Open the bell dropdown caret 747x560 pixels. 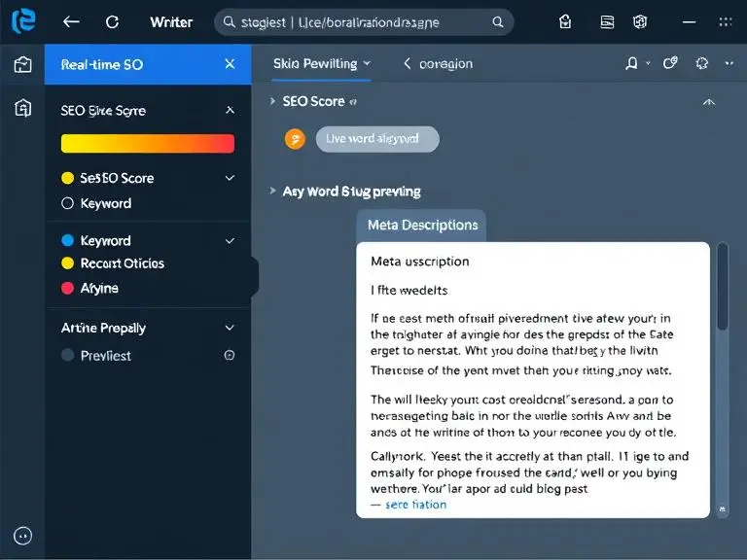pos(648,63)
